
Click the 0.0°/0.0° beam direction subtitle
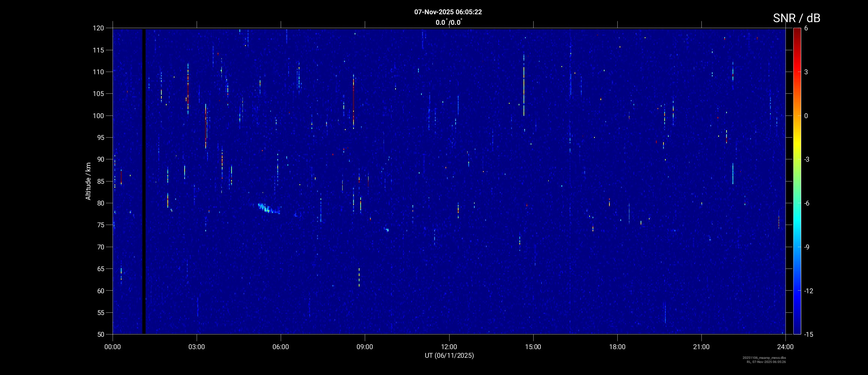pos(448,22)
